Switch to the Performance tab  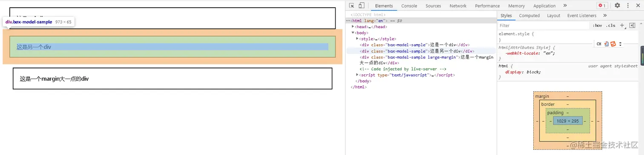coord(487,6)
